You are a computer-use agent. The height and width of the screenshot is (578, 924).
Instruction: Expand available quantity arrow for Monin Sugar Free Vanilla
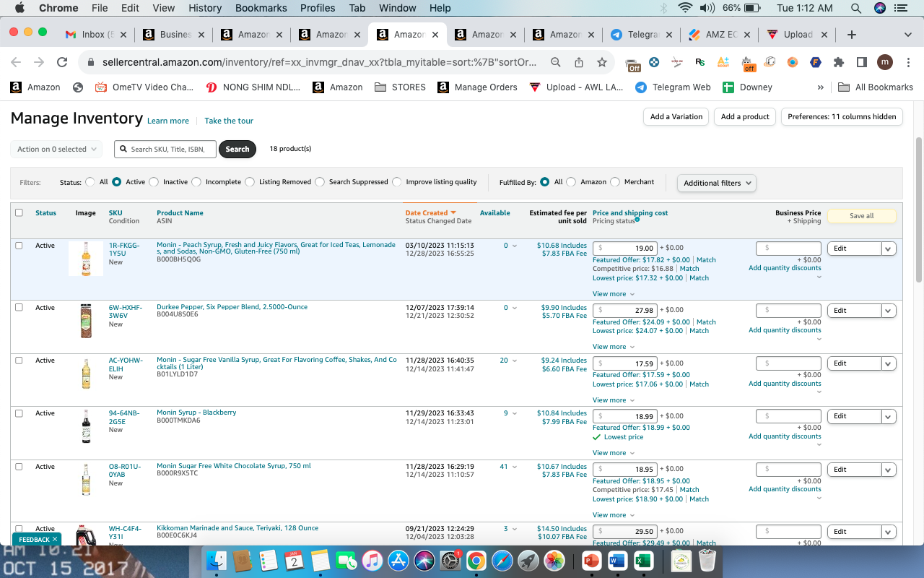click(515, 361)
